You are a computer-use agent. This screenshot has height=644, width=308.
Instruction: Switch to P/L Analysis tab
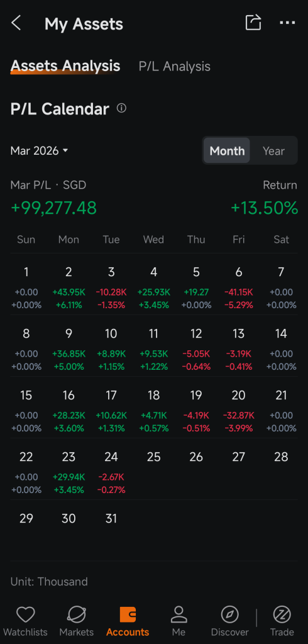175,67
